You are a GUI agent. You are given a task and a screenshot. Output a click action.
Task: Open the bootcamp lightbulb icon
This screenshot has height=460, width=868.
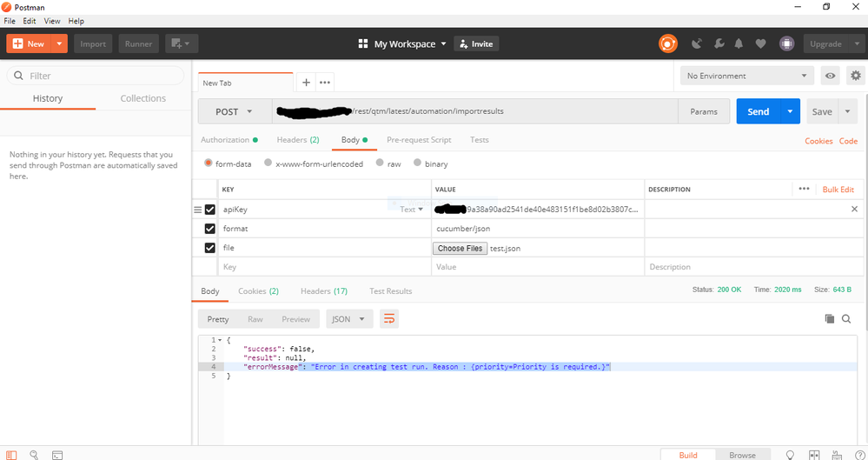791,455
